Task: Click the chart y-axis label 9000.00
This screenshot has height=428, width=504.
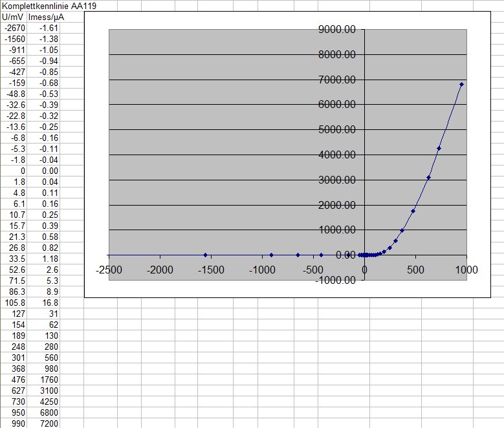Action: pos(337,30)
